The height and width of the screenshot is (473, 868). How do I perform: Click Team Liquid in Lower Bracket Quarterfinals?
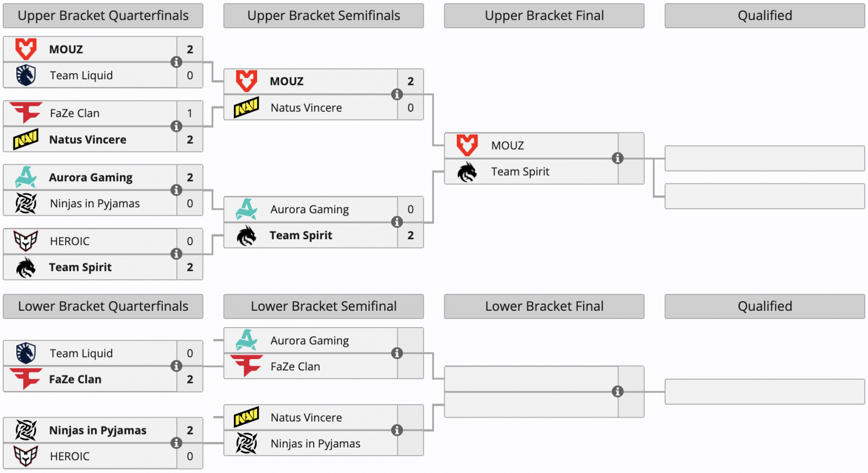pyautogui.click(x=81, y=353)
